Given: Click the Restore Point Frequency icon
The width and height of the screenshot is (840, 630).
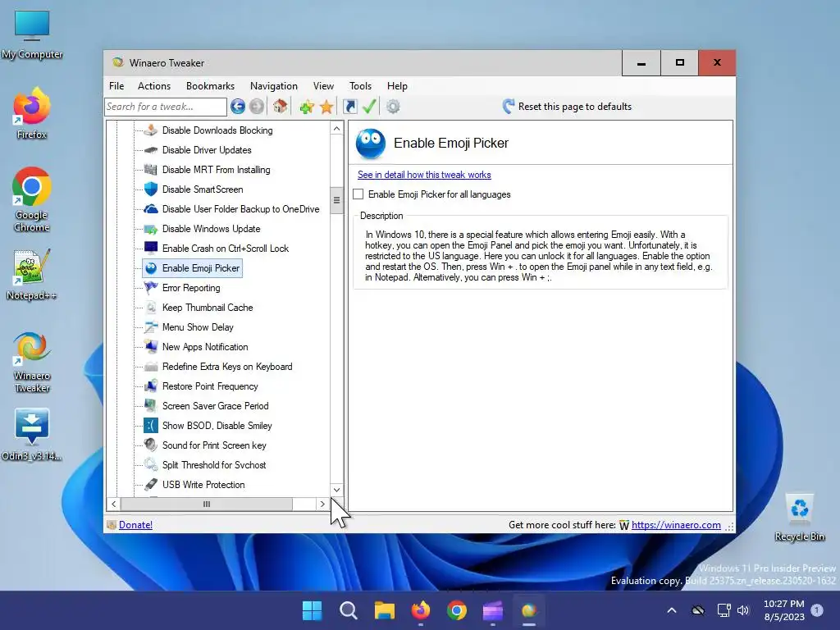Looking at the screenshot, I should pyautogui.click(x=151, y=386).
